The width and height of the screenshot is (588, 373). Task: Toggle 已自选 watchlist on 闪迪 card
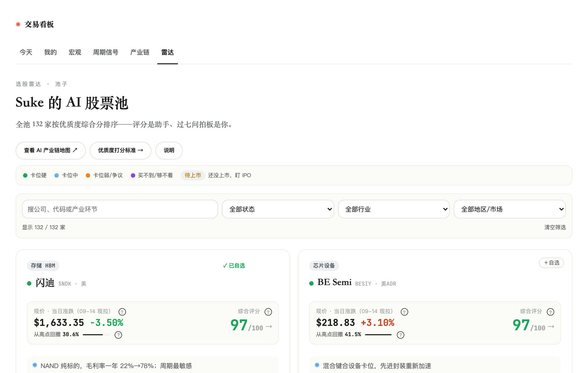[234, 266]
